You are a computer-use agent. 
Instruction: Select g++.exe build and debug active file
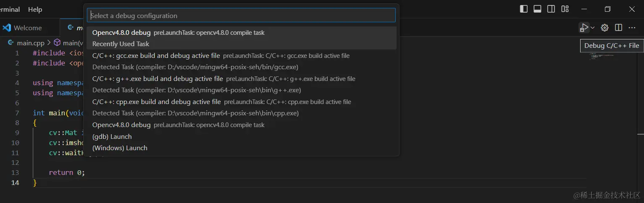pos(242,78)
